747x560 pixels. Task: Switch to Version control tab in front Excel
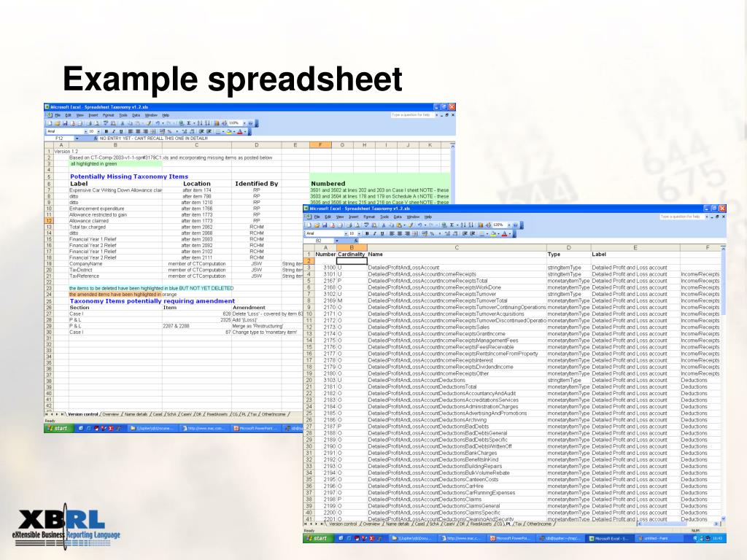coord(343,524)
